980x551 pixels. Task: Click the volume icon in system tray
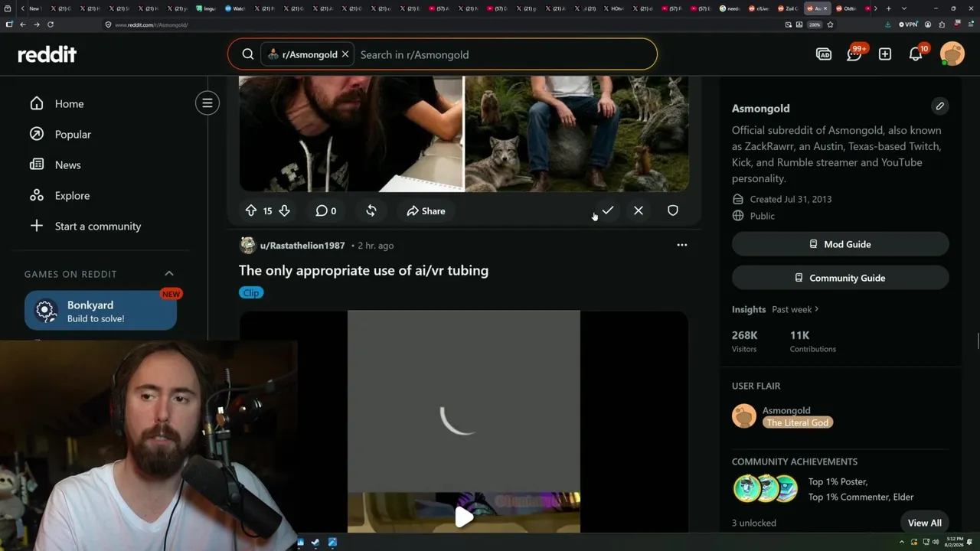coord(936,542)
